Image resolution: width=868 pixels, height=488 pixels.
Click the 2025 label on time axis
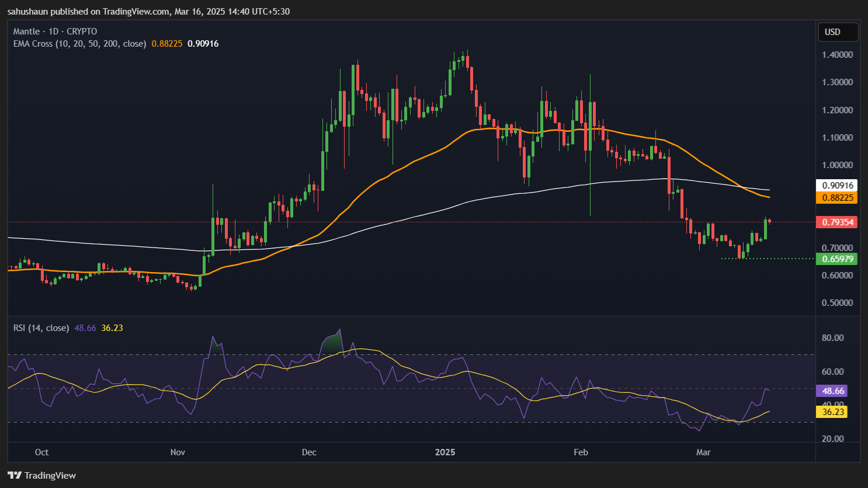pos(445,452)
